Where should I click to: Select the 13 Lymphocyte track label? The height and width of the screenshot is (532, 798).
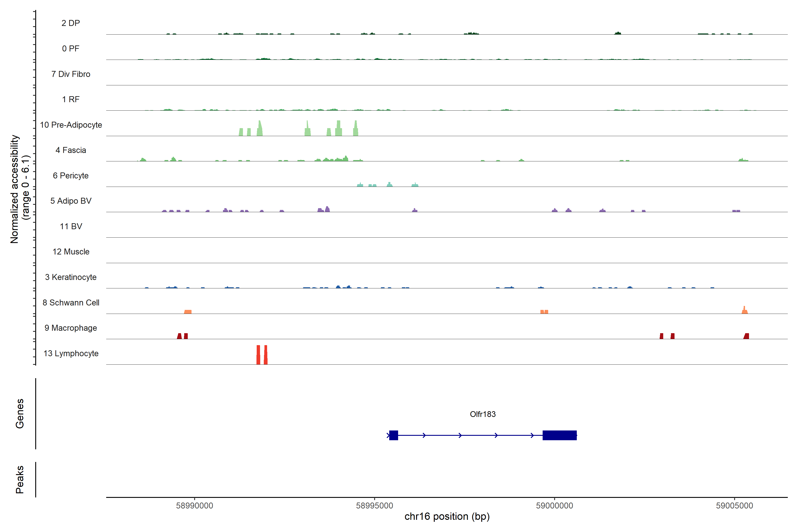[x=71, y=354]
